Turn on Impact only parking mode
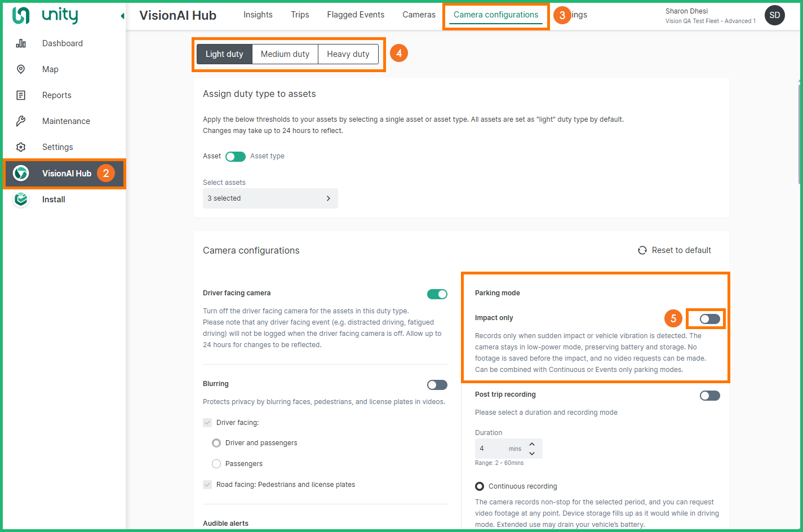This screenshot has width=803, height=532. (709, 319)
